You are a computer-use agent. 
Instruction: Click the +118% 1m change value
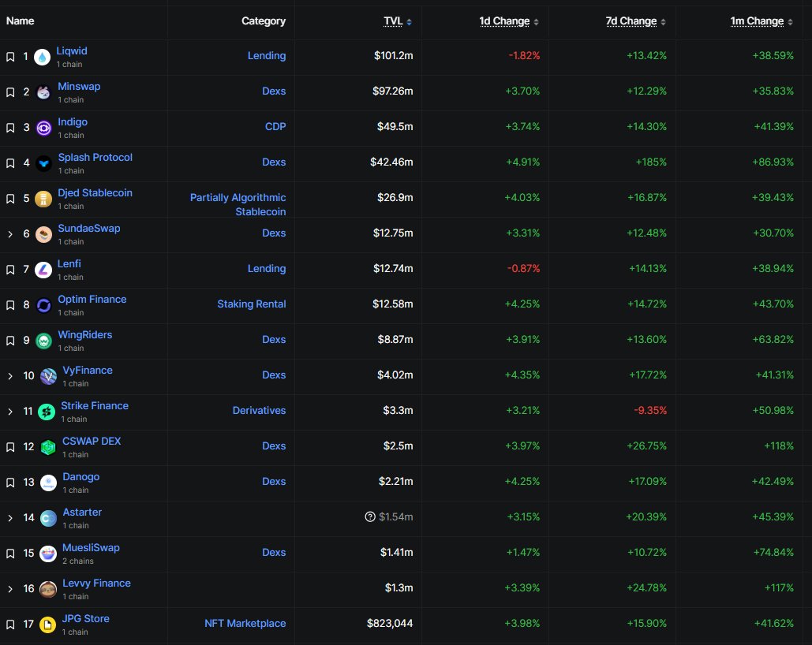779,446
